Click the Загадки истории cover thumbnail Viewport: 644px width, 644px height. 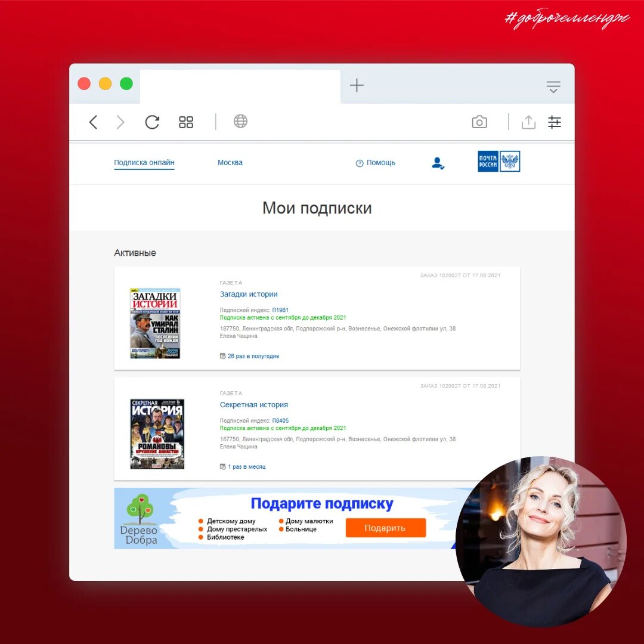155,323
